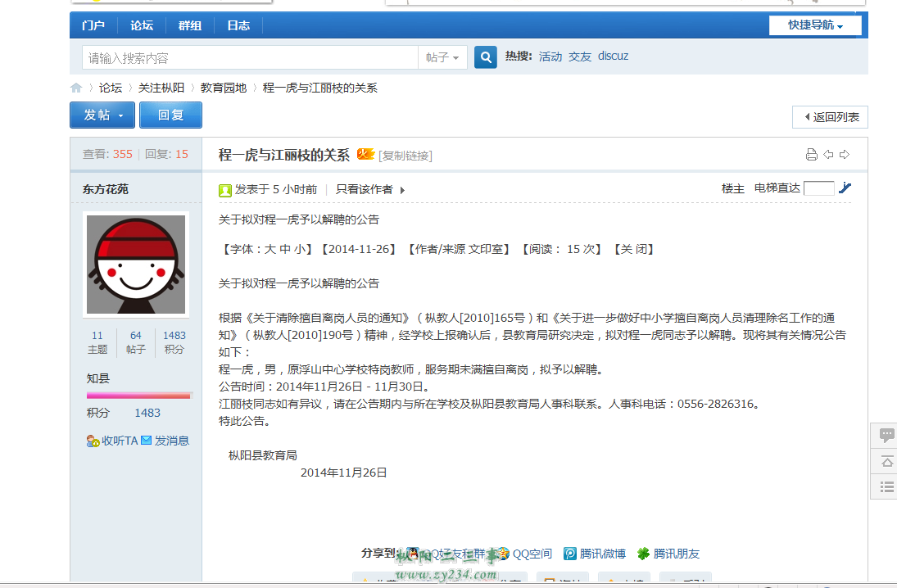The width and height of the screenshot is (897, 588).
Task: Click hot search link 活动
Action: pyautogui.click(x=550, y=57)
